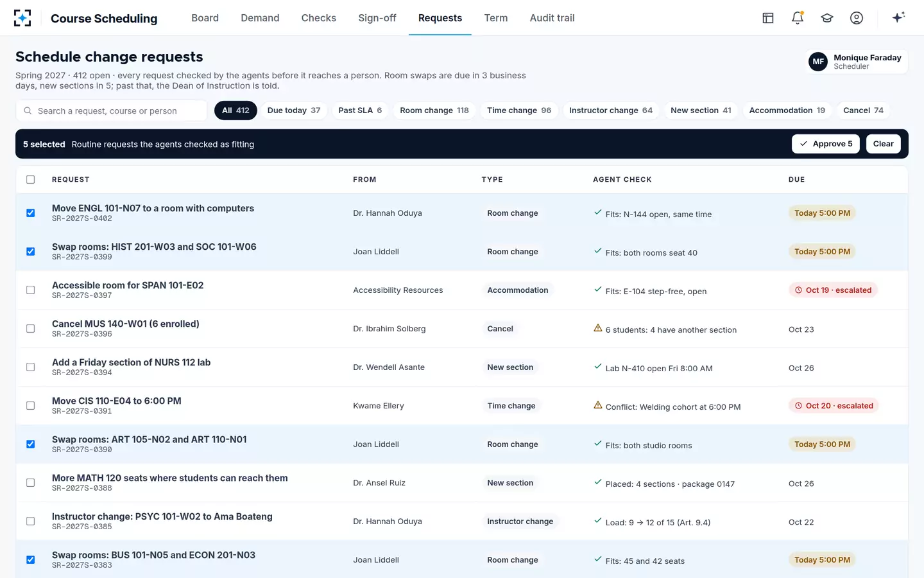Click the warning icon on the MUS 140-W01 check

click(x=598, y=328)
